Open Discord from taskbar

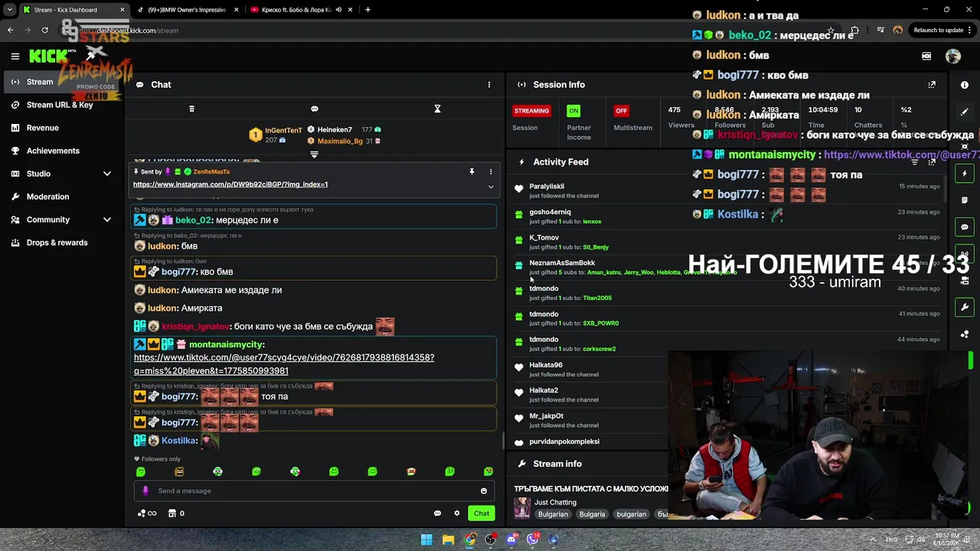point(511,540)
